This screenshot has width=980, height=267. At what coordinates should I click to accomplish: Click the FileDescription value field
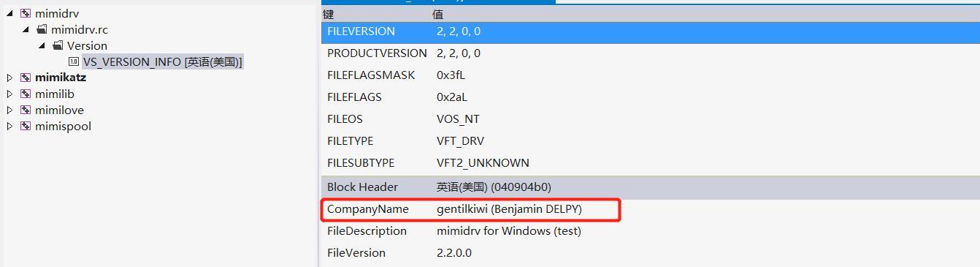pos(509,231)
